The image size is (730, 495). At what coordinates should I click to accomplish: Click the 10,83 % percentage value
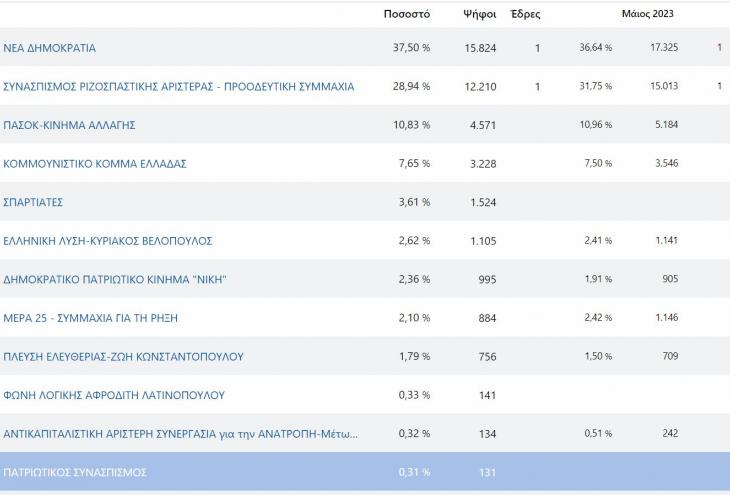(x=412, y=125)
